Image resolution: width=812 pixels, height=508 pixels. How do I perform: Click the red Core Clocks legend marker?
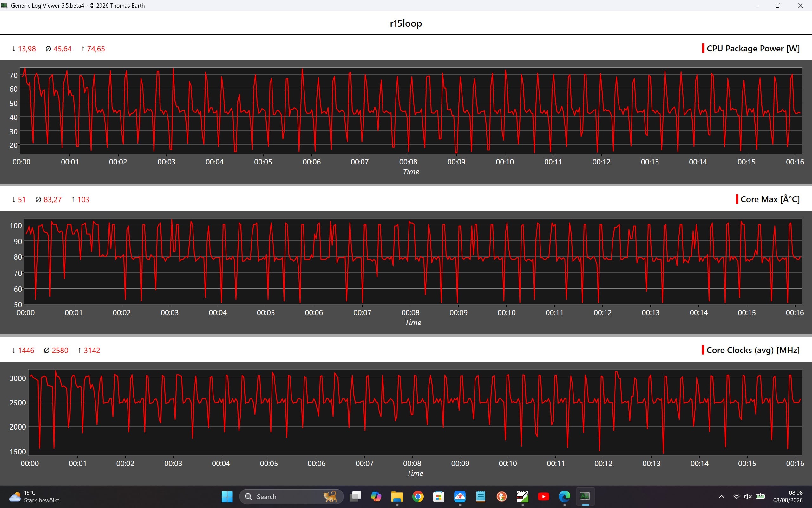(703, 350)
